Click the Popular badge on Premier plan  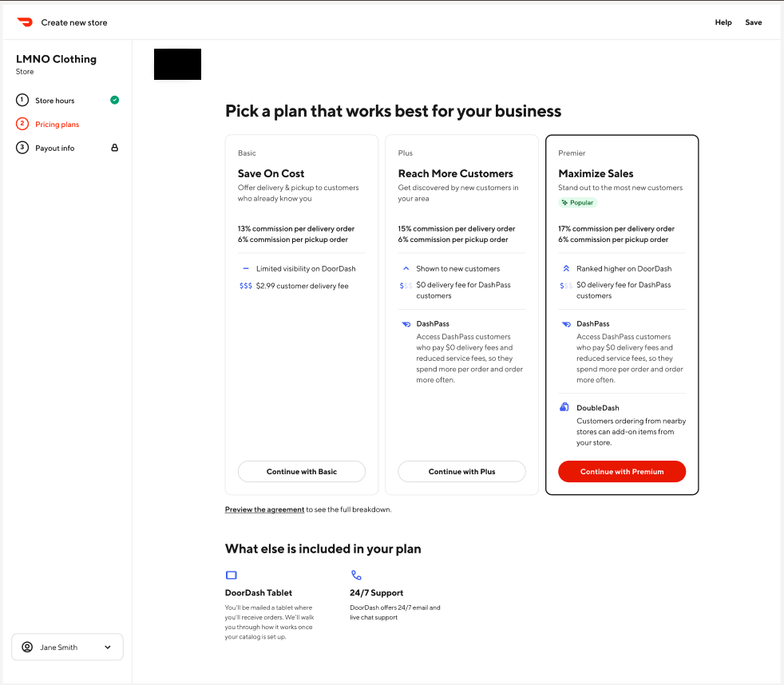pos(578,203)
